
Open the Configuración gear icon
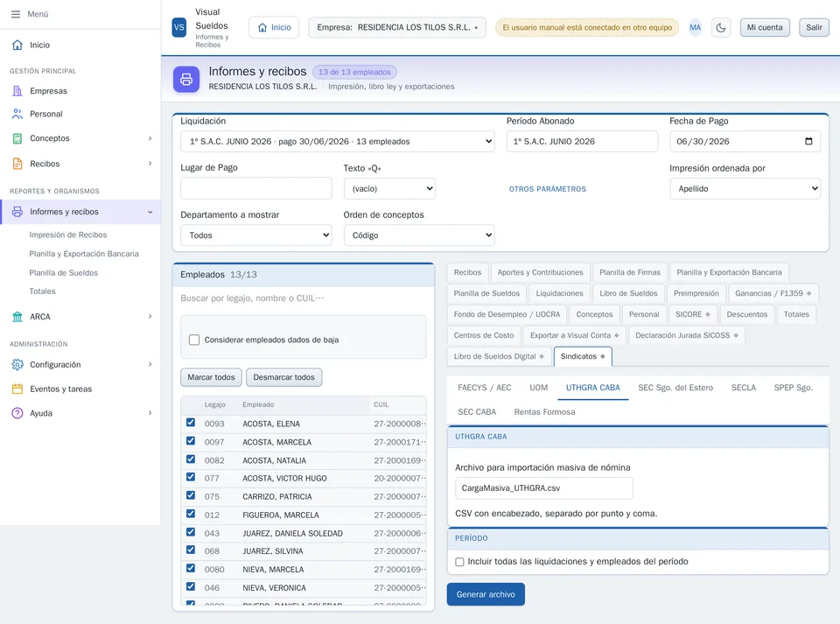[x=17, y=364]
